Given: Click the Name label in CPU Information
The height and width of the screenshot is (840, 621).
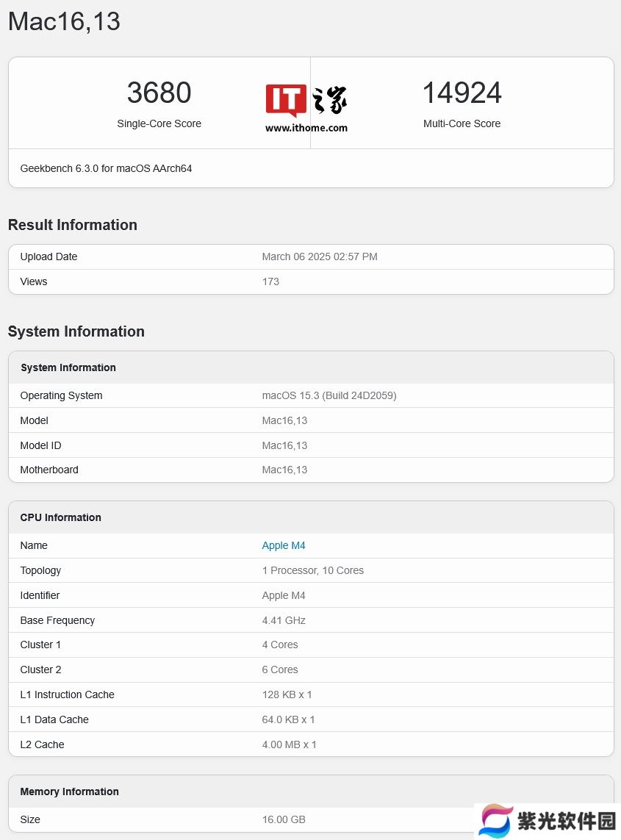Looking at the screenshot, I should pyautogui.click(x=34, y=545).
